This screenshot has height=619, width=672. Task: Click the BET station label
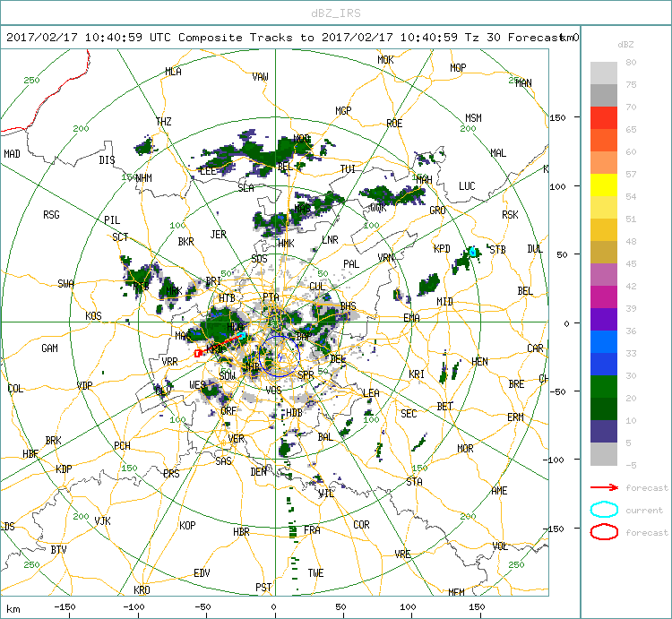444,406
